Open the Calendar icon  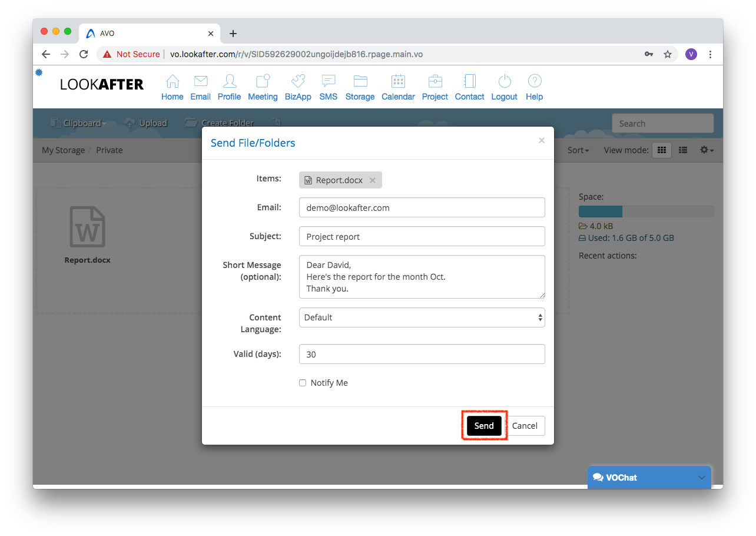tap(398, 81)
